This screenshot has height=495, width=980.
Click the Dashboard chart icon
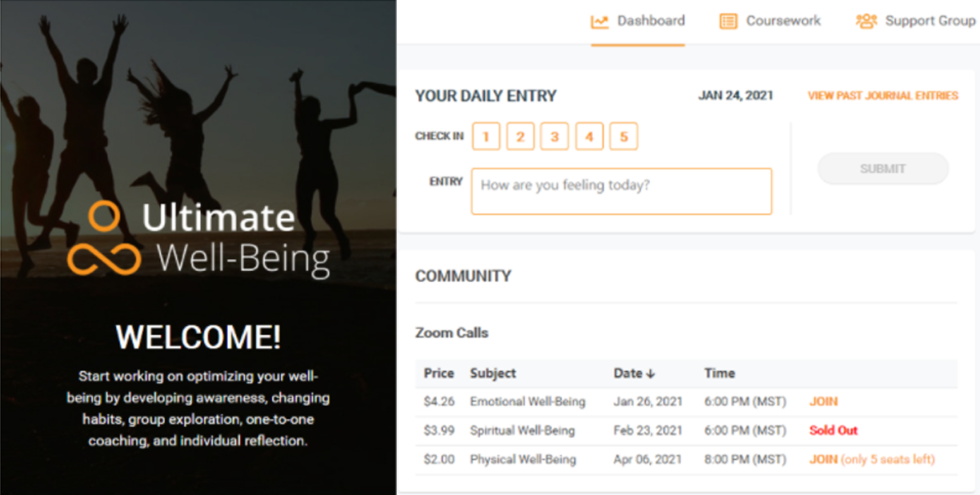(599, 22)
